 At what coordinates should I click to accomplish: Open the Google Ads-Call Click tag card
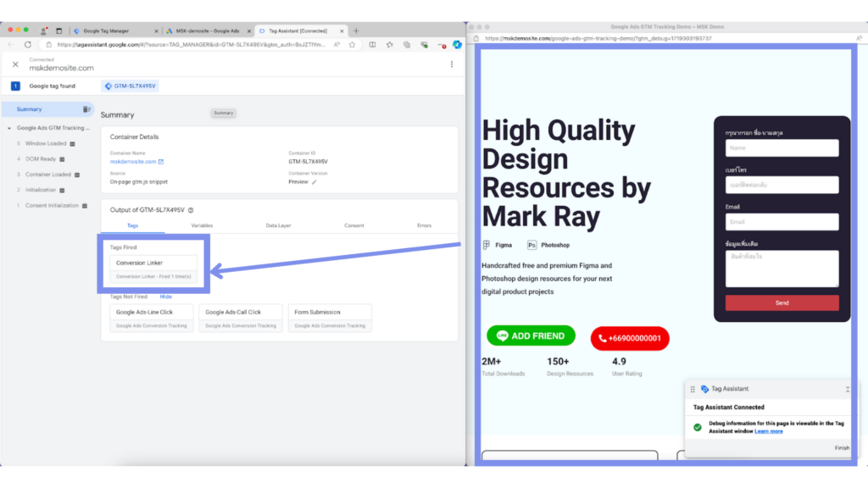(x=241, y=319)
